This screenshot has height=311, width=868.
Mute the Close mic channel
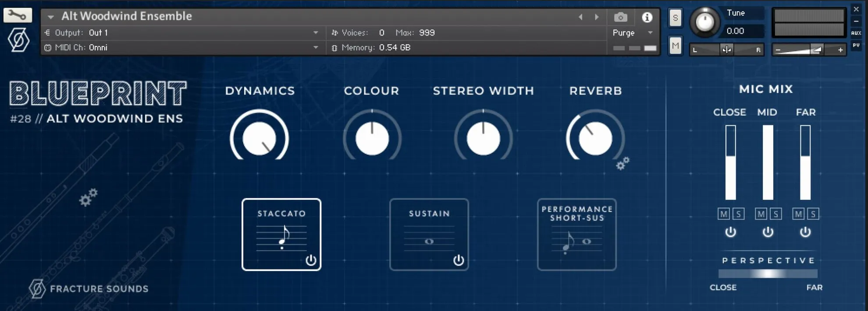723,214
